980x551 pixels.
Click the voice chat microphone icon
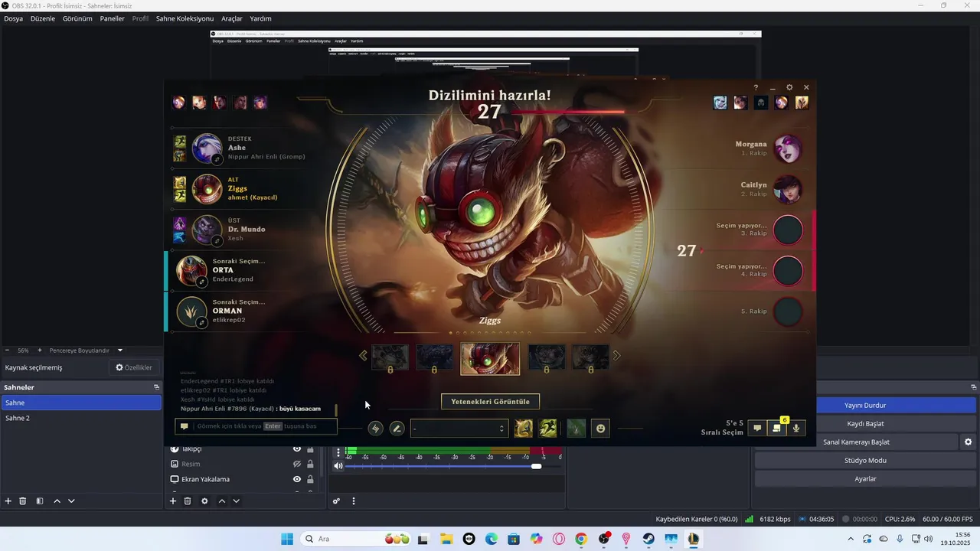(x=796, y=429)
